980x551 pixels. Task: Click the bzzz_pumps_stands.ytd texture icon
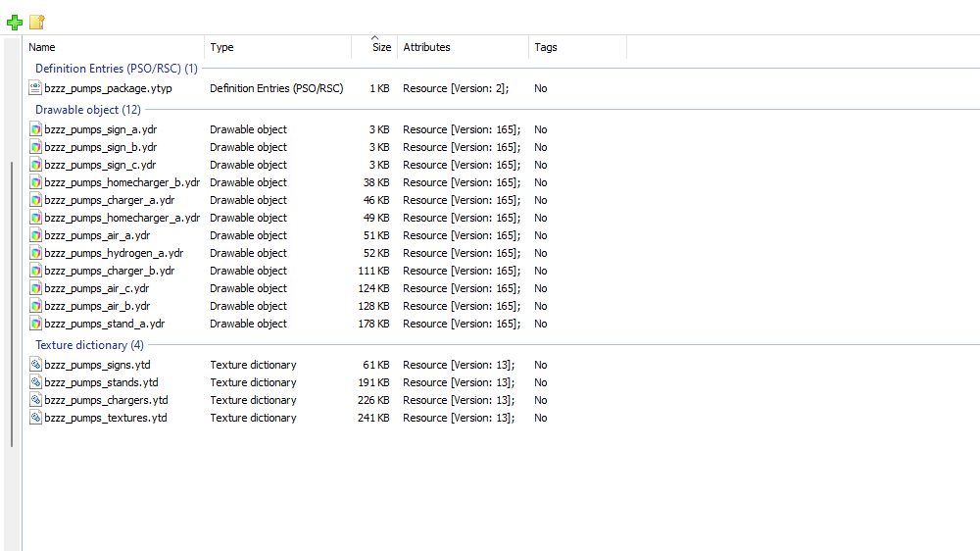[x=35, y=382]
